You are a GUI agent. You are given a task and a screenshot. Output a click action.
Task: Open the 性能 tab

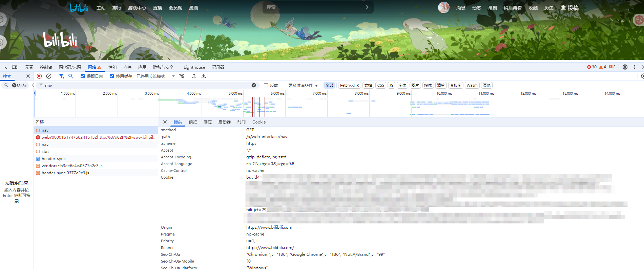112,67
